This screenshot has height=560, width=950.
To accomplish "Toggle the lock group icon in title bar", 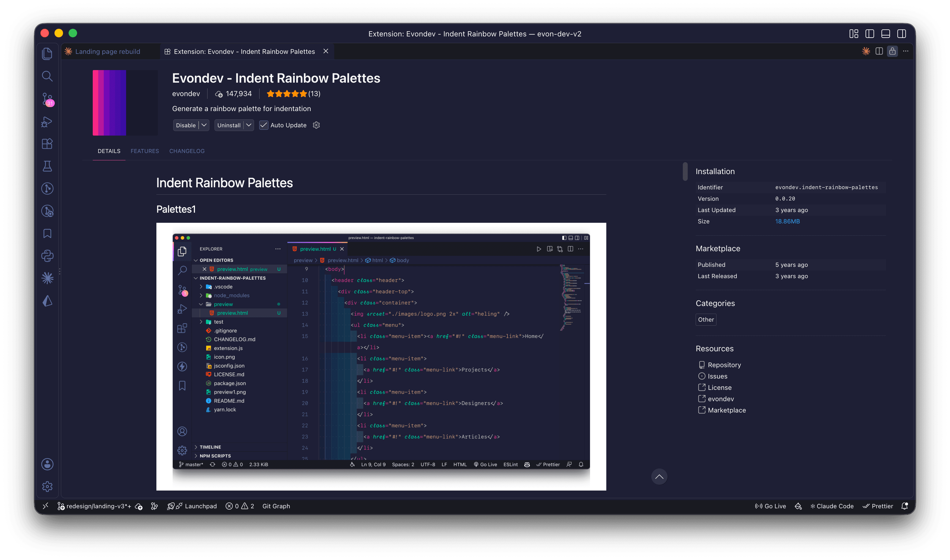I will coord(892,51).
